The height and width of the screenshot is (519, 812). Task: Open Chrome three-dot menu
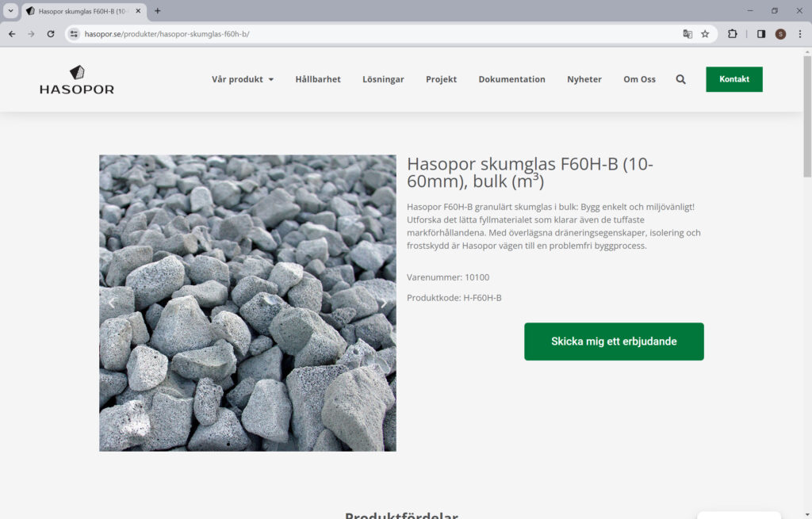pyautogui.click(x=800, y=34)
